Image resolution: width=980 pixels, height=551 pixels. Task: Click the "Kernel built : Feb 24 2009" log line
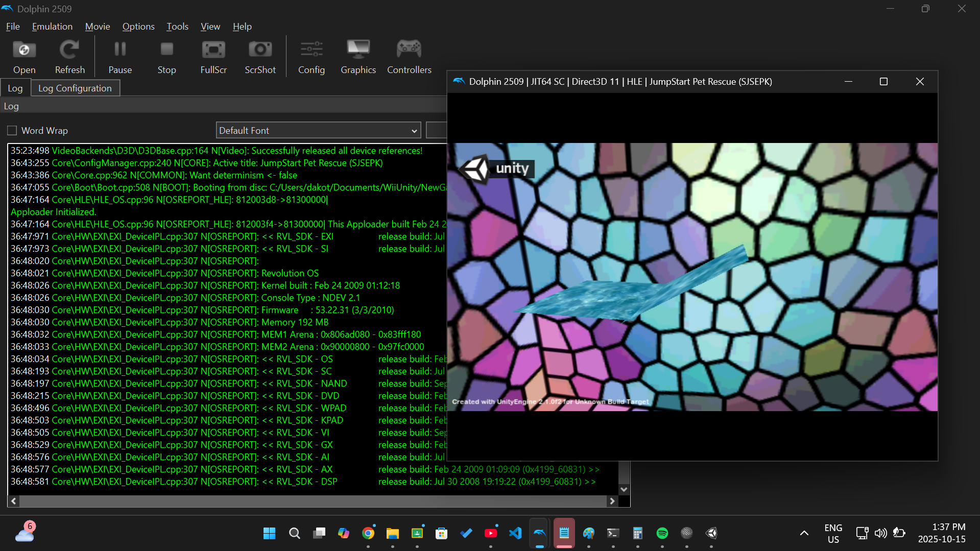331,285
